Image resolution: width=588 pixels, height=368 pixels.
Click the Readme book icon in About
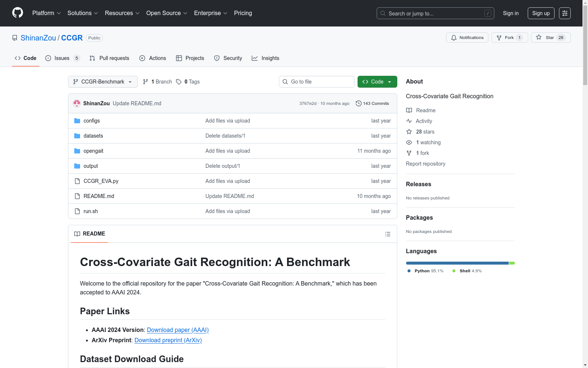(409, 110)
